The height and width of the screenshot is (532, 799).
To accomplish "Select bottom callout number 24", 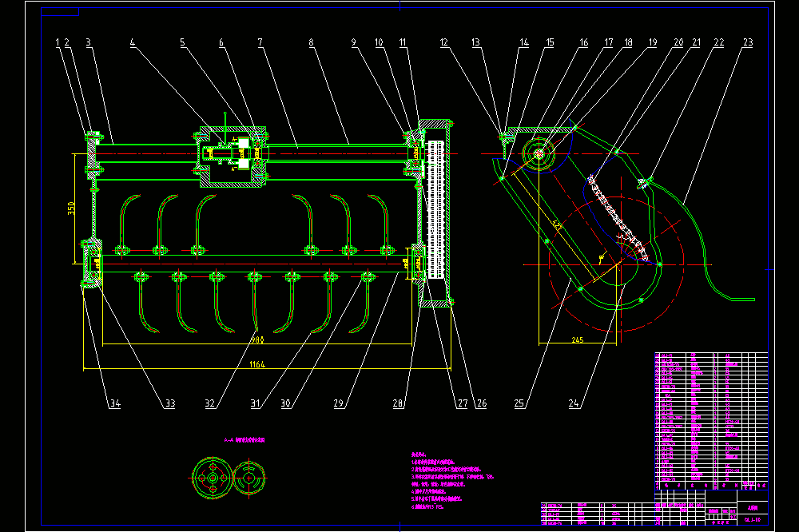I will click(574, 403).
